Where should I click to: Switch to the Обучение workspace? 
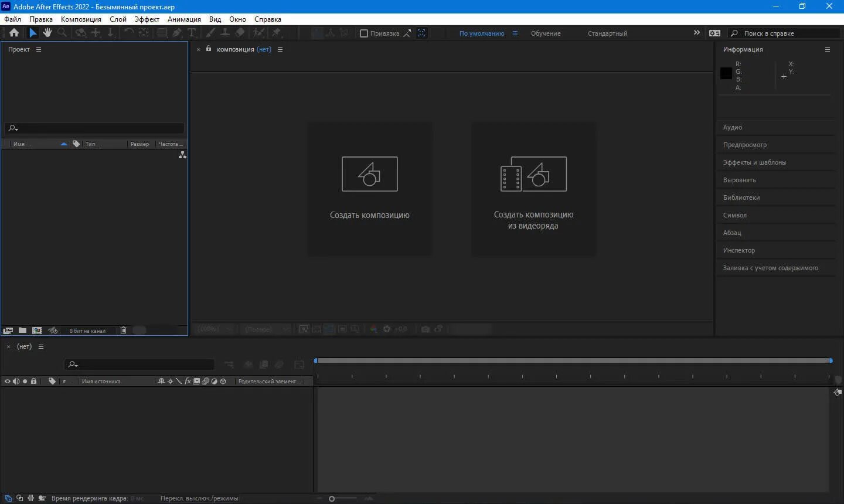(x=545, y=33)
